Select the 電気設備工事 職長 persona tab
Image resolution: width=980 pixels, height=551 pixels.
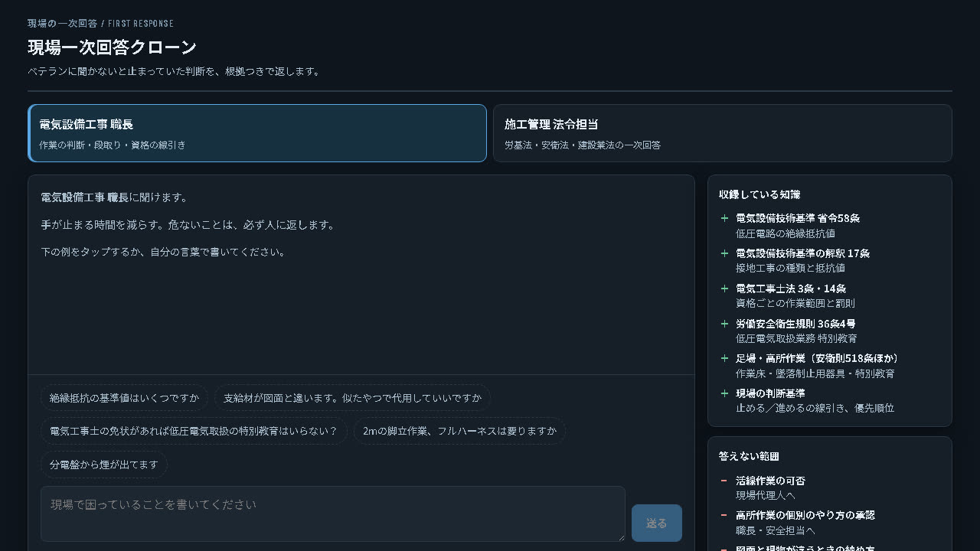coord(257,133)
